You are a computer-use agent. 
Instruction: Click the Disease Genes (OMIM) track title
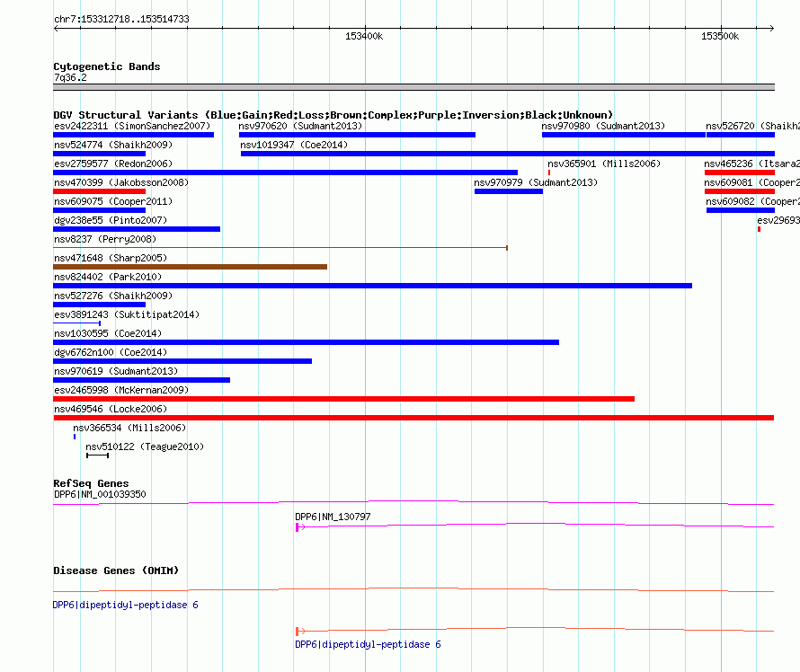(x=116, y=570)
